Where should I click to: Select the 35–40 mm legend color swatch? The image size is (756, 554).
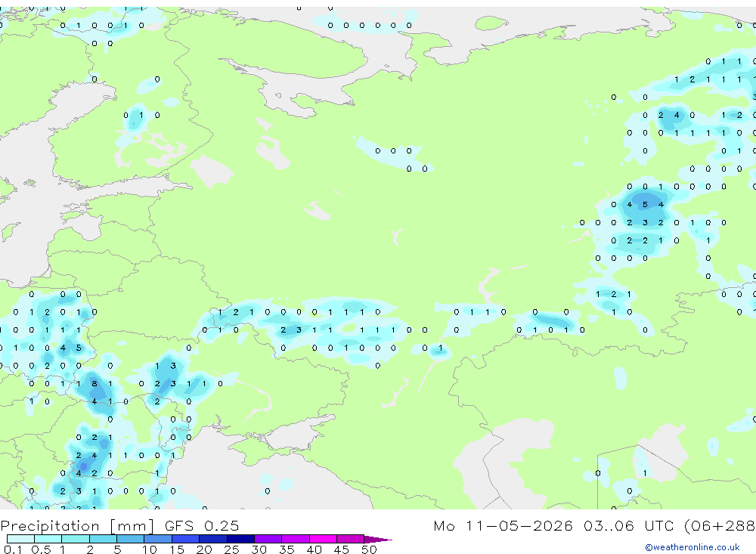coord(296,539)
